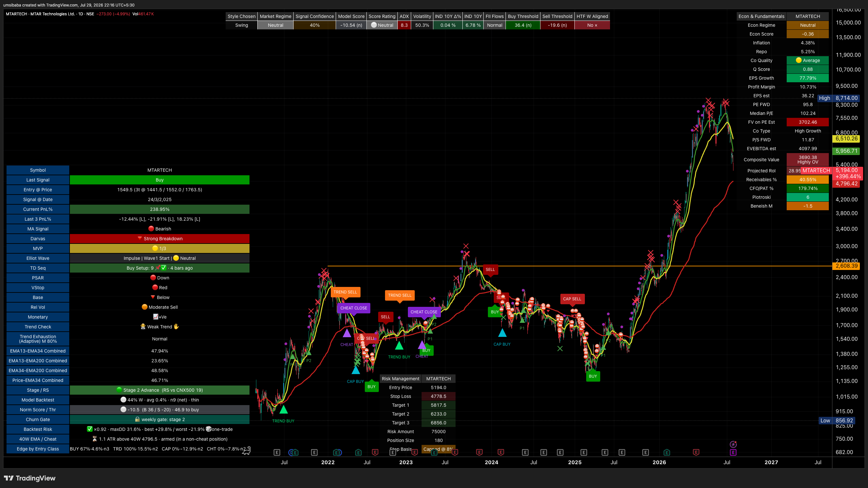Click the green BUY label in mid 2022
Screen dimensions: 868x488
tap(372, 386)
